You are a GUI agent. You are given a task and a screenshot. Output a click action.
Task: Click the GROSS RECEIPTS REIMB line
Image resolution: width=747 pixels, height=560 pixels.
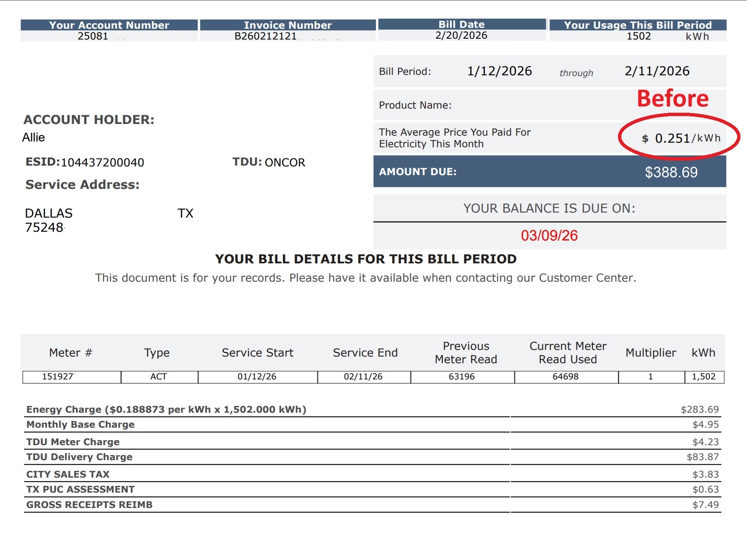(x=89, y=505)
